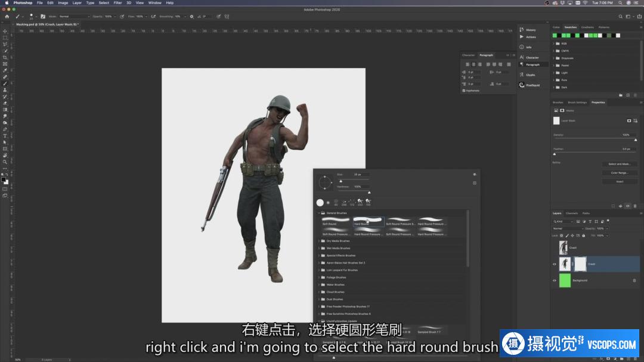Choose the Hard Round brush preset
The height and width of the screenshot is (362, 644).
(368, 221)
